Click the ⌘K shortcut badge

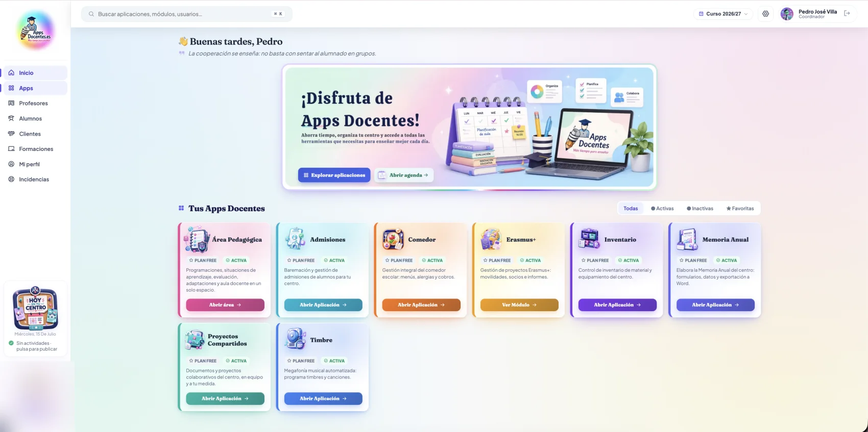278,14
